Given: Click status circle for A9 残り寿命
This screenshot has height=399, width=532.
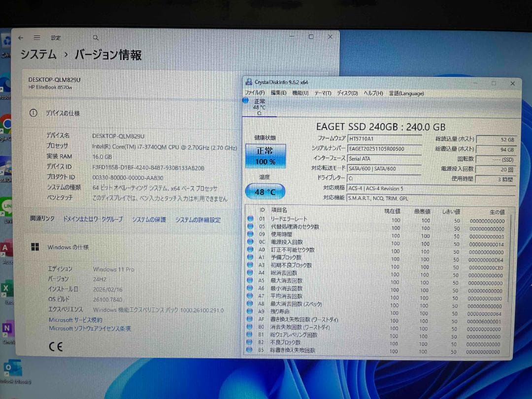Looking at the screenshot, I should coord(250,311).
